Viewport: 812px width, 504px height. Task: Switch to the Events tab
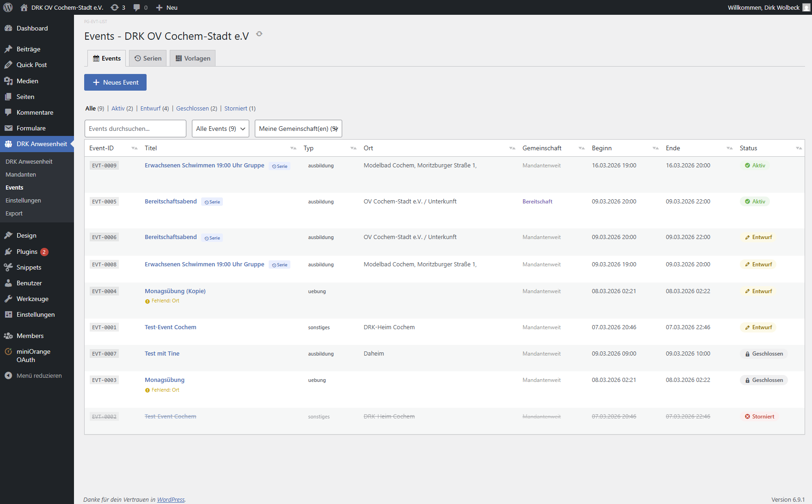click(107, 58)
